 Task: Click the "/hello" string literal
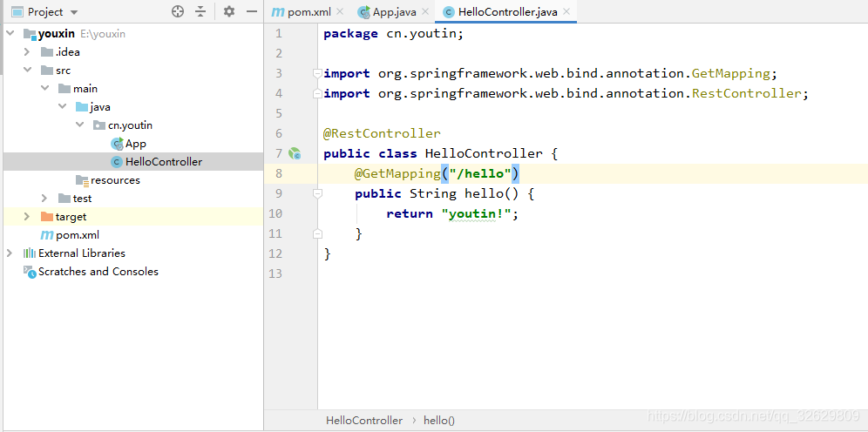pos(480,173)
